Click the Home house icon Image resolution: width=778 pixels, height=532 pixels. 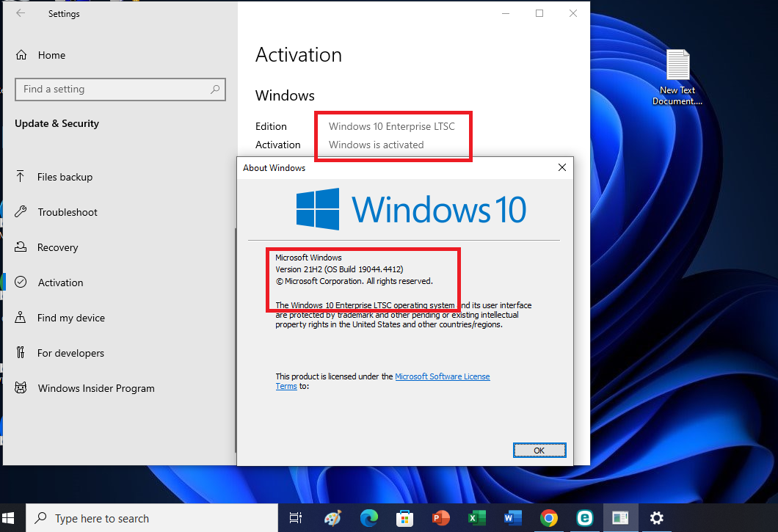(x=21, y=54)
